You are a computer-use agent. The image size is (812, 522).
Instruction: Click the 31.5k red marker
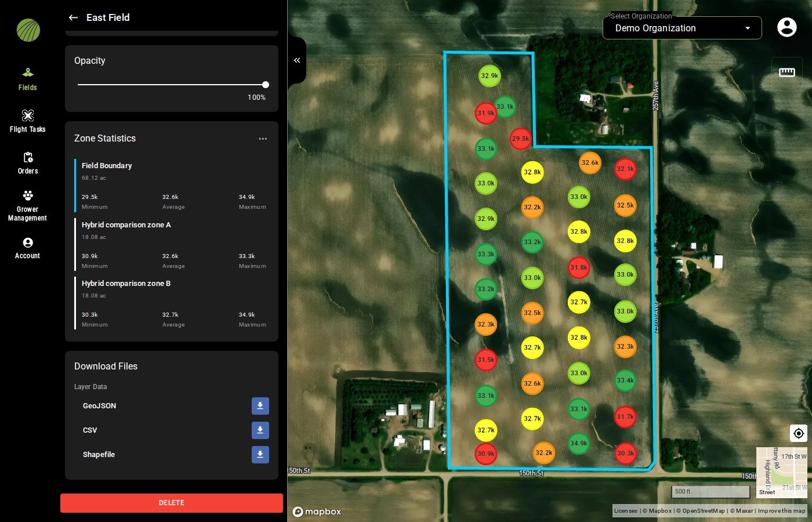click(x=485, y=360)
